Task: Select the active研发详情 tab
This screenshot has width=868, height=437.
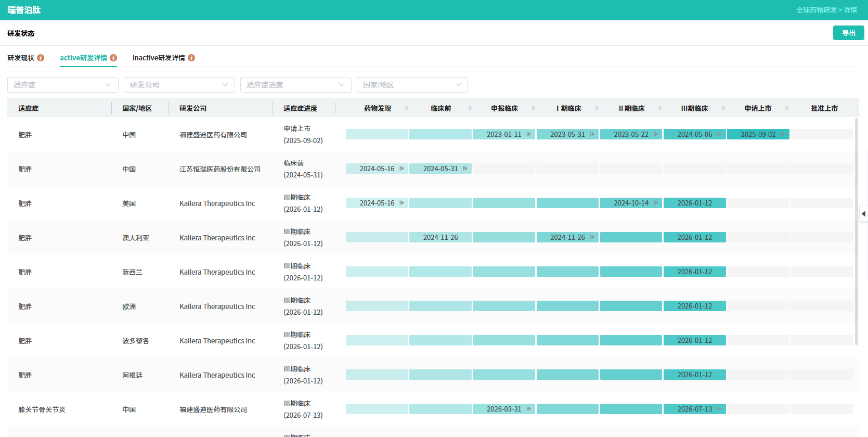Action: click(83, 58)
